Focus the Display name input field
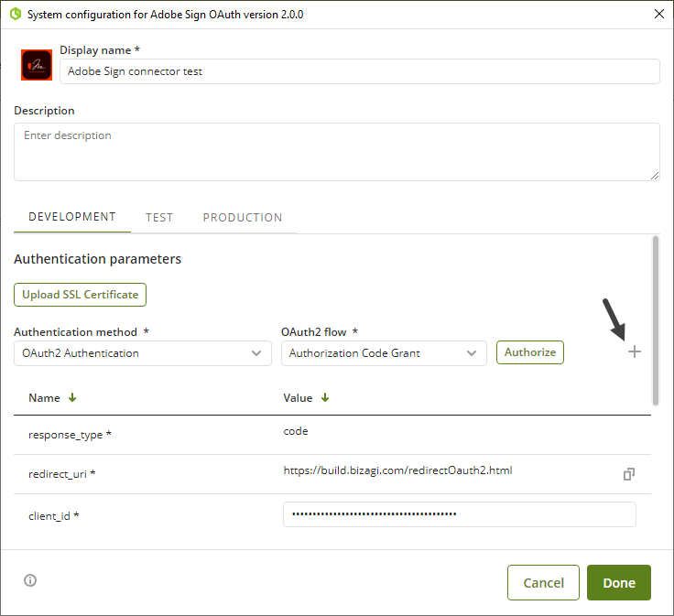Image resolution: width=674 pixels, height=616 pixels. click(x=360, y=71)
